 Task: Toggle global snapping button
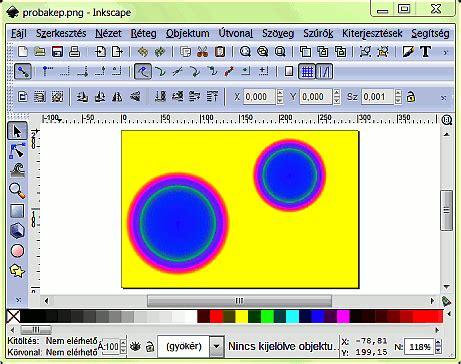pos(23,72)
